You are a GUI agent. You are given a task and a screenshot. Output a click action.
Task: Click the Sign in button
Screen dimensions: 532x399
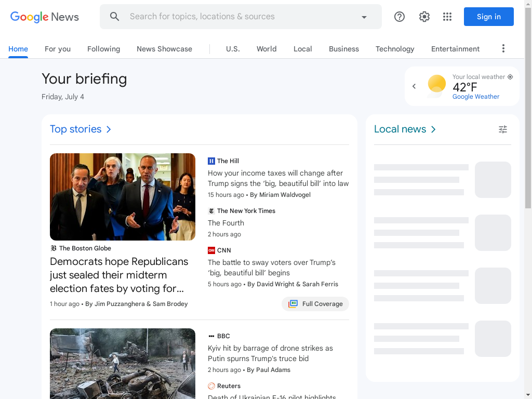488,17
